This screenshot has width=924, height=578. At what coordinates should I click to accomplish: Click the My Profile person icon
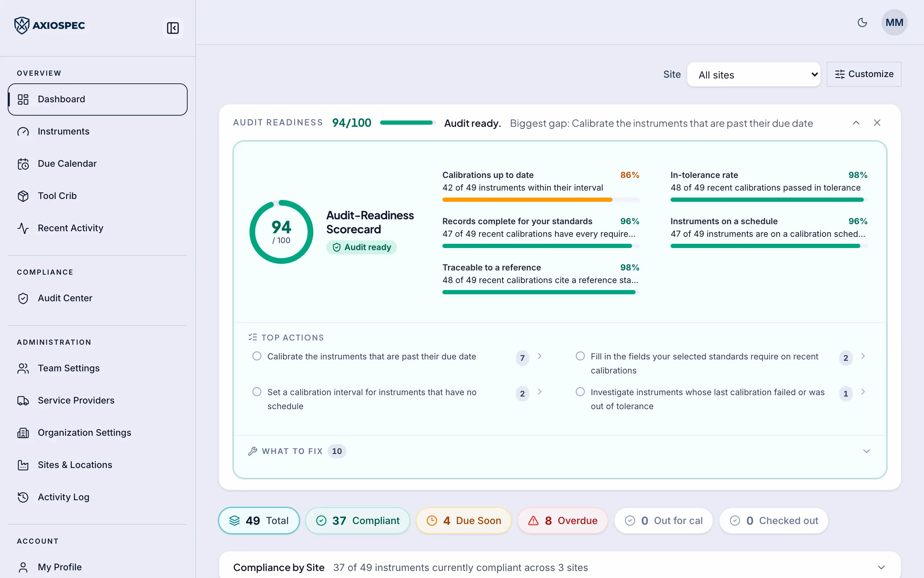pyautogui.click(x=23, y=567)
